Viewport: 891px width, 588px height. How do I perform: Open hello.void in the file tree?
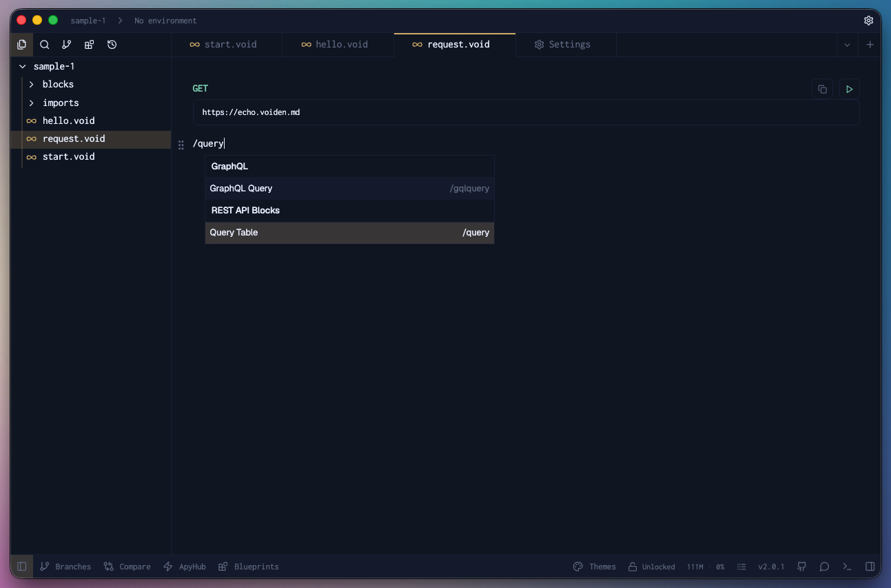tap(91, 120)
